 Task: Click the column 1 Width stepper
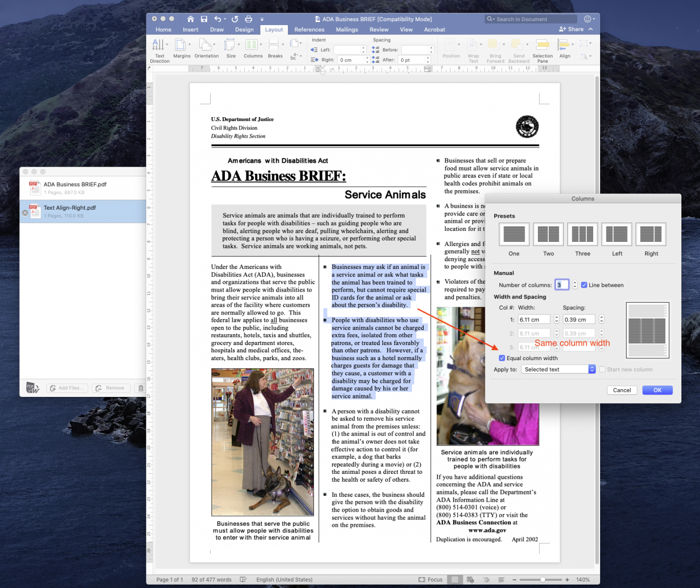click(x=556, y=319)
